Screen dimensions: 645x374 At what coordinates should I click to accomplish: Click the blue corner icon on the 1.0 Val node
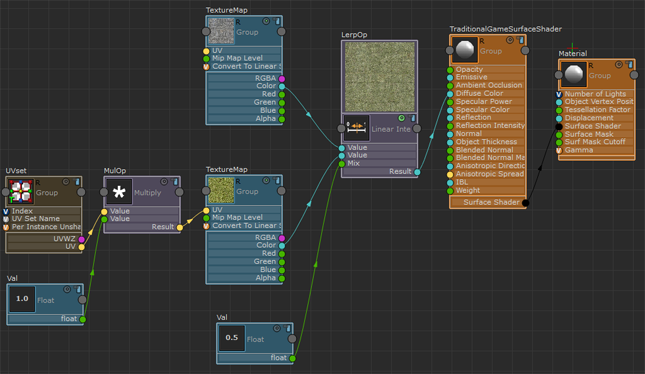78,290
